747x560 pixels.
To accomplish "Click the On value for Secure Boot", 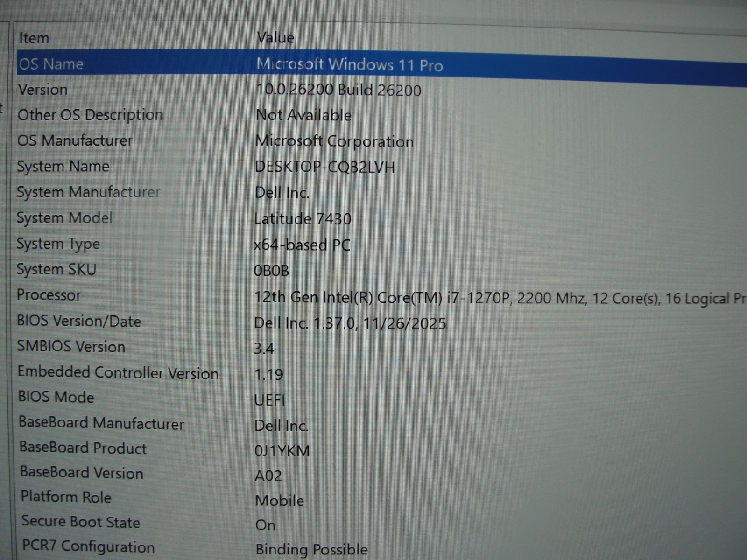I will pyautogui.click(x=265, y=525).
